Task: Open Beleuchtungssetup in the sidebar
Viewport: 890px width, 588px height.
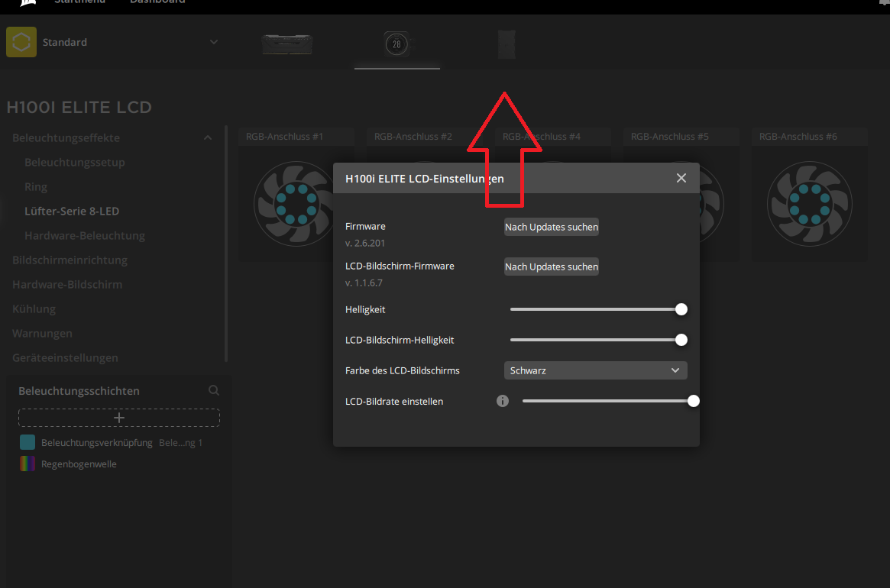Action: [x=74, y=163]
